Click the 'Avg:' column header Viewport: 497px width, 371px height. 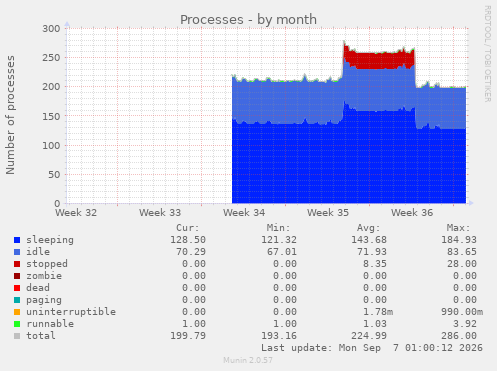coord(368,228)
